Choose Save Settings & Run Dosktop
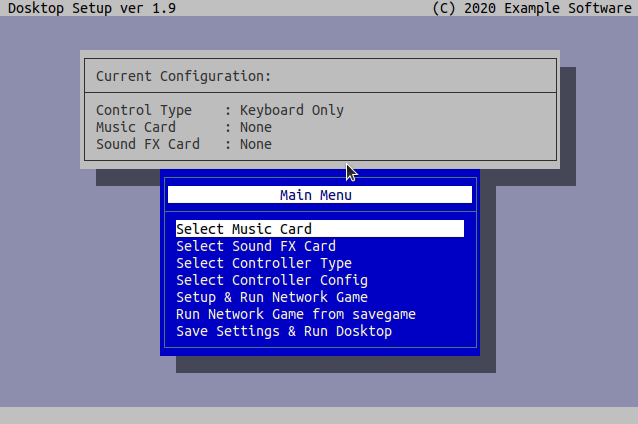Image resolution: width=638 pixels, height=424 pixels. coord(320,331)
